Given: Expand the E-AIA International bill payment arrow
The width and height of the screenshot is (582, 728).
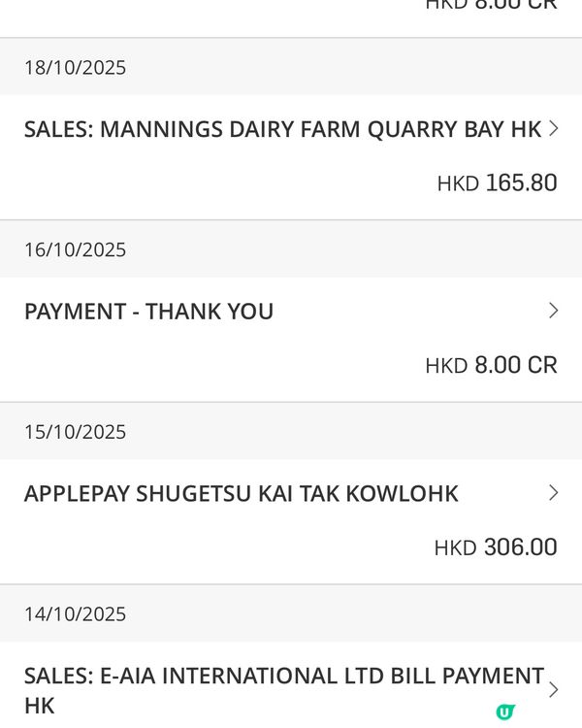Looking at the screenshot, I should [553, 689].
